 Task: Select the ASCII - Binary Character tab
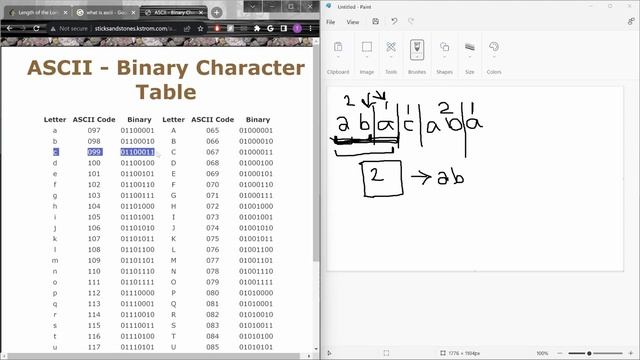tap(173, 13)
